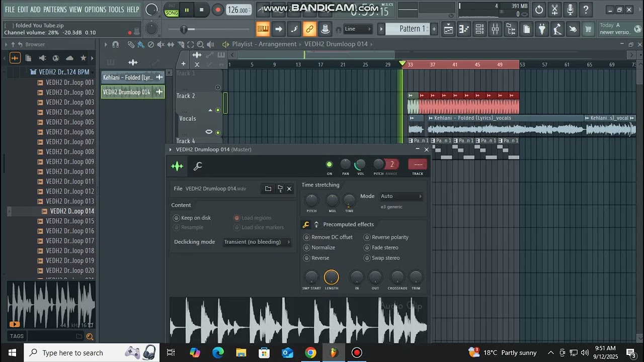Open the audio editor scissors icon
The width and height of the screenshot is (644, 362).
(x=555, y=10)
